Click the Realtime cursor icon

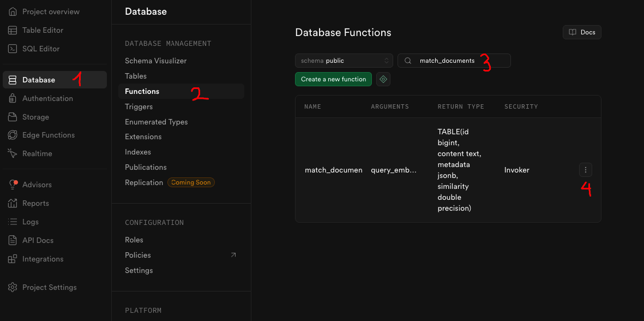(x=12, y=153)
